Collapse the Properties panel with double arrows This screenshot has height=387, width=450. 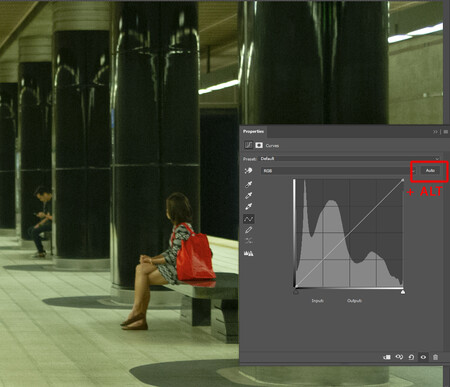point(435,132)
